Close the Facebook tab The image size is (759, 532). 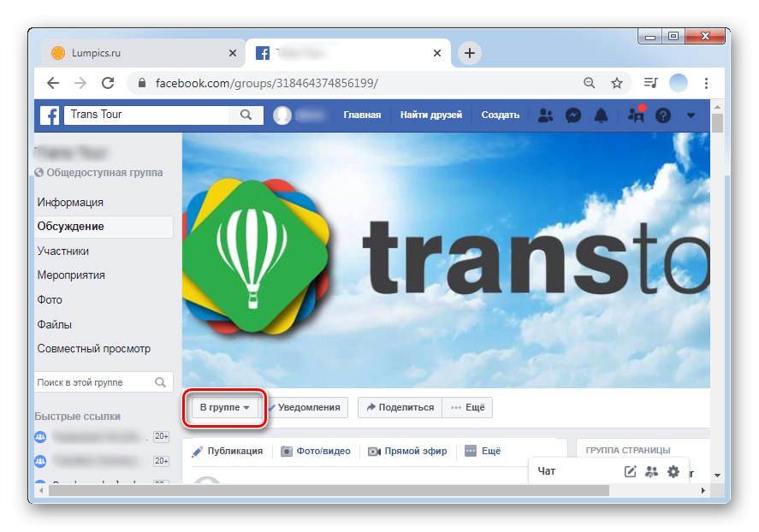click(437, 53)
